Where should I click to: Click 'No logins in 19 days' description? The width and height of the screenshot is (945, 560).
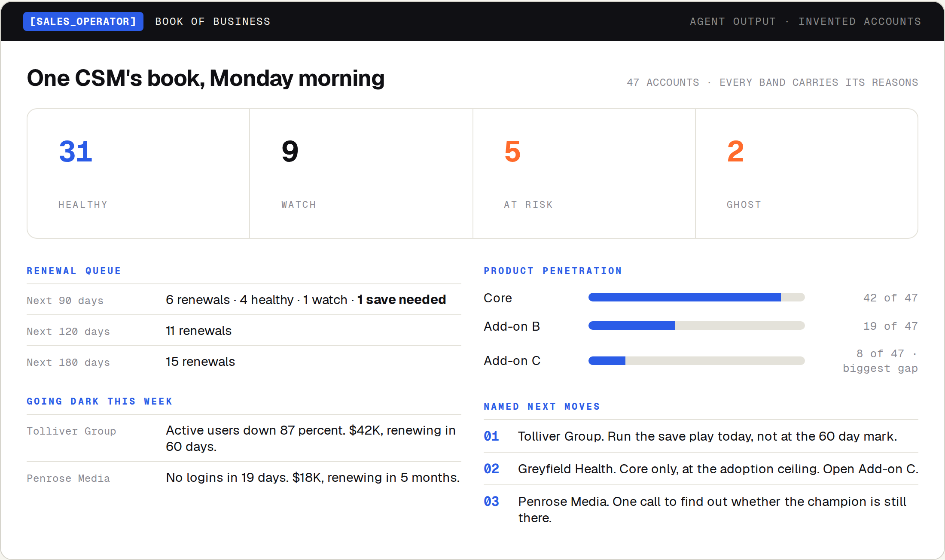coord(313,478)
